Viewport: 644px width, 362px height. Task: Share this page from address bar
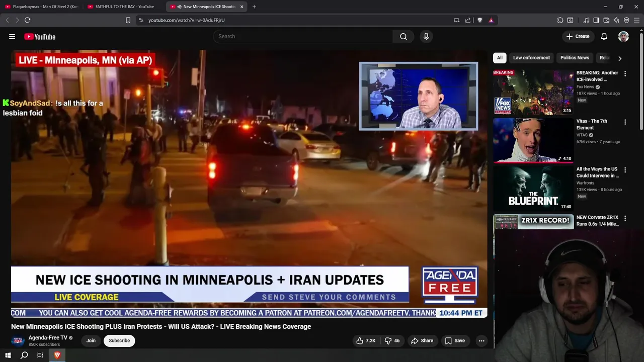click(x=468, y=20)
